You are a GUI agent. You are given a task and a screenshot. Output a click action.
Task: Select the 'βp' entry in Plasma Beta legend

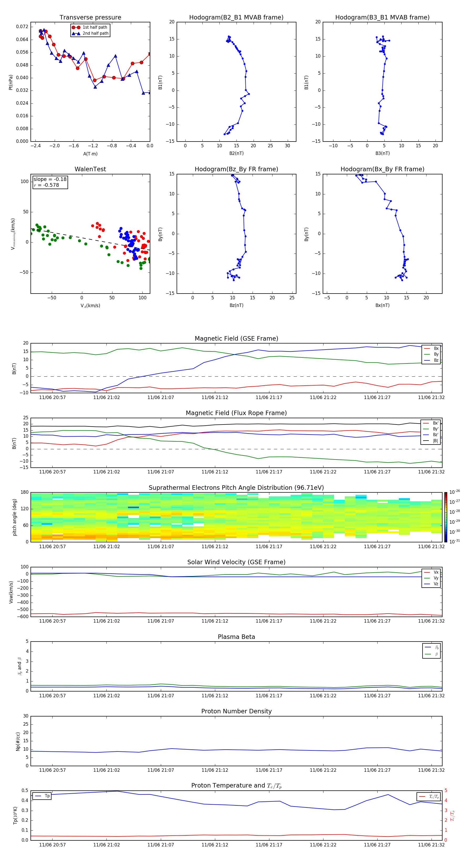[x=431, y=647]
